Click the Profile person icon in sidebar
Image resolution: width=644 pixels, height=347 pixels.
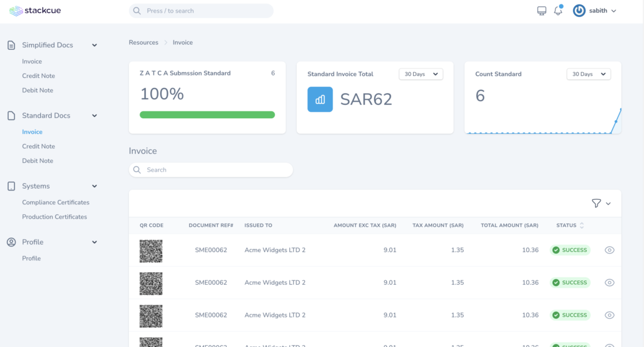point(11,242)
